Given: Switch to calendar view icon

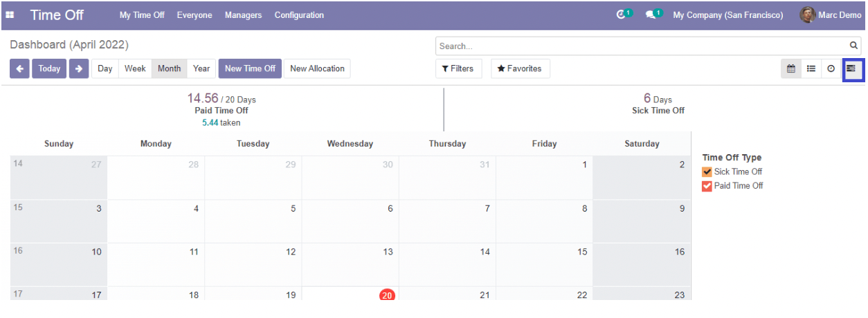Looking at the screenshot, I should coord(790,68).
